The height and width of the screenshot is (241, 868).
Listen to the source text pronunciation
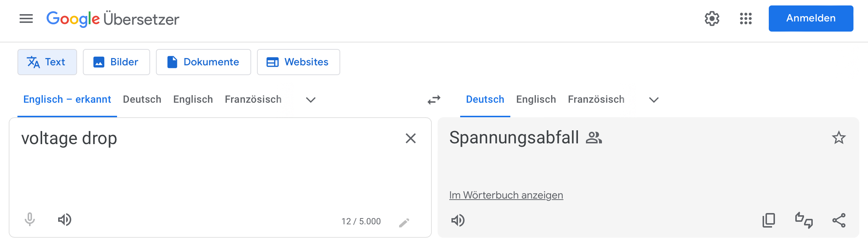[x=65, y=220]
